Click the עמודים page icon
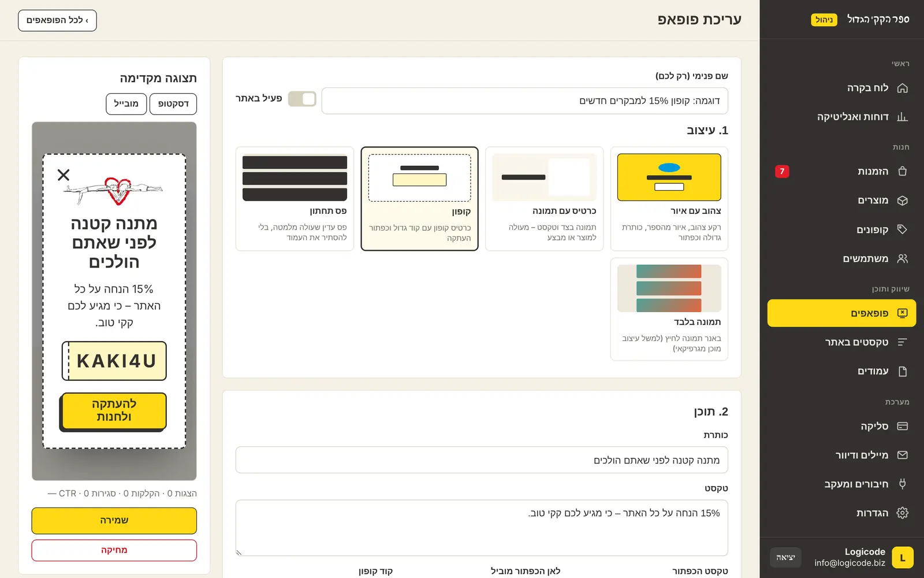 (x=902, y=371)
